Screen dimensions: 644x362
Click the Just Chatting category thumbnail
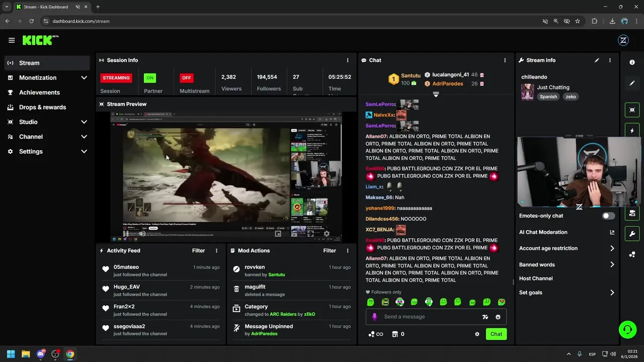[x=528, y=92]
